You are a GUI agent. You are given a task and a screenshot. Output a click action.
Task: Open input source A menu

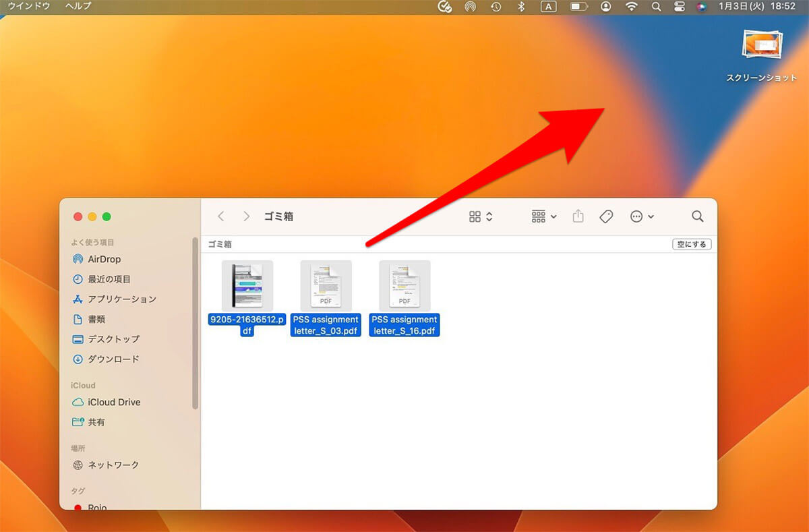549,6
